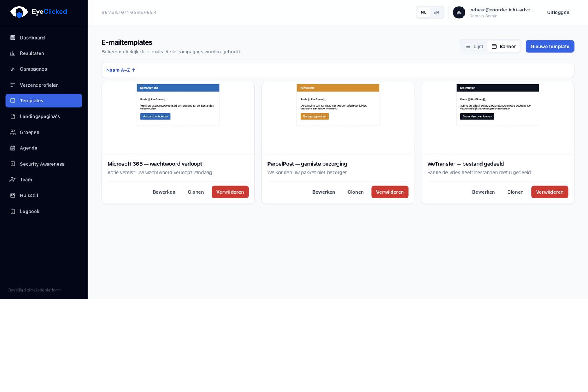Click the Team add-person icon

point(13,180)
